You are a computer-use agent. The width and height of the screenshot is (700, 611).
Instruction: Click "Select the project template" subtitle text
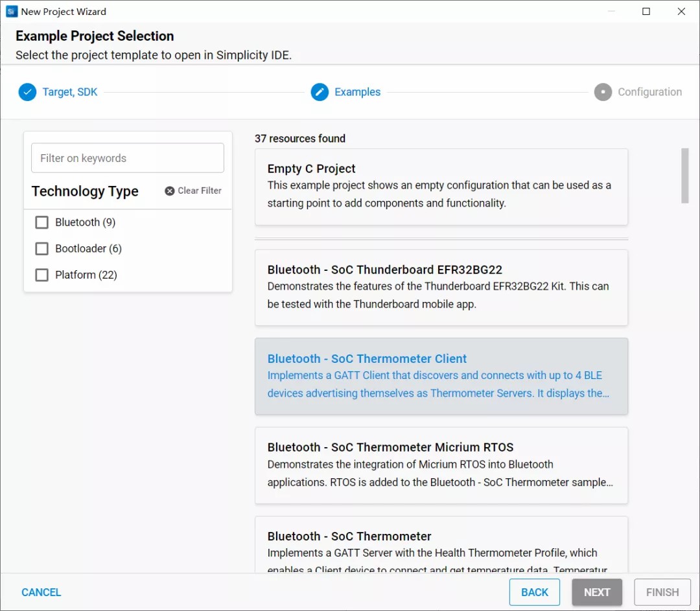(154, 55)
